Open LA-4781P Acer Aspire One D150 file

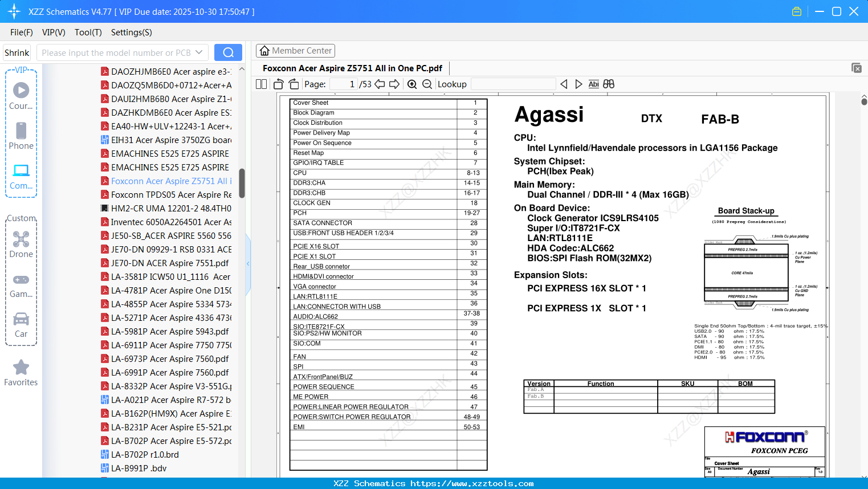[x=166, y=291]
